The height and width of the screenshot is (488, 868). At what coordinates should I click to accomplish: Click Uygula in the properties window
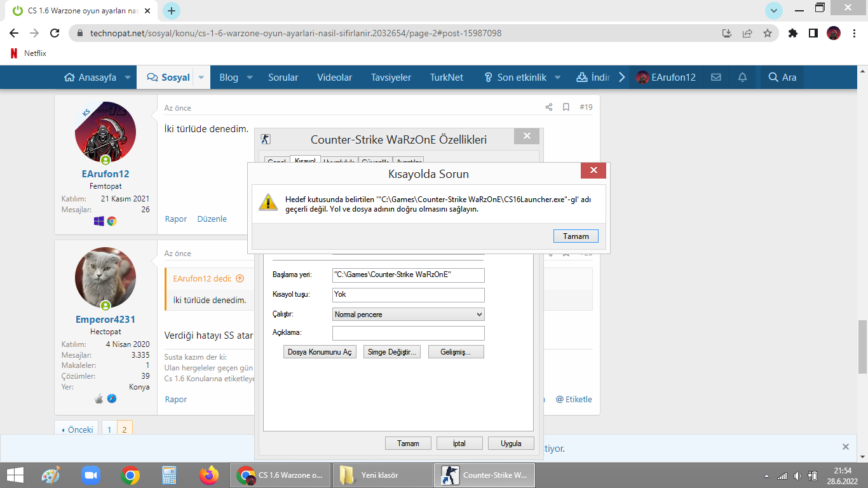tap(511, 444)
